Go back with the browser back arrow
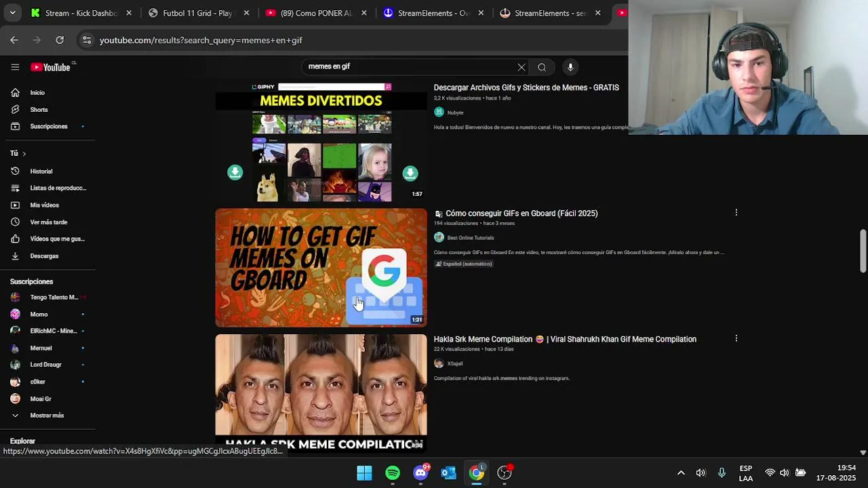This screenshot has height=488, width=868. click(14, 40)
